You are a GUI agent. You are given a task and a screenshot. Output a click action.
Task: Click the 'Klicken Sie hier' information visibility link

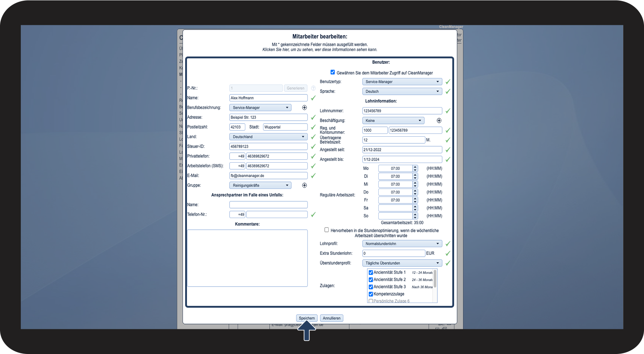(320, 50)
